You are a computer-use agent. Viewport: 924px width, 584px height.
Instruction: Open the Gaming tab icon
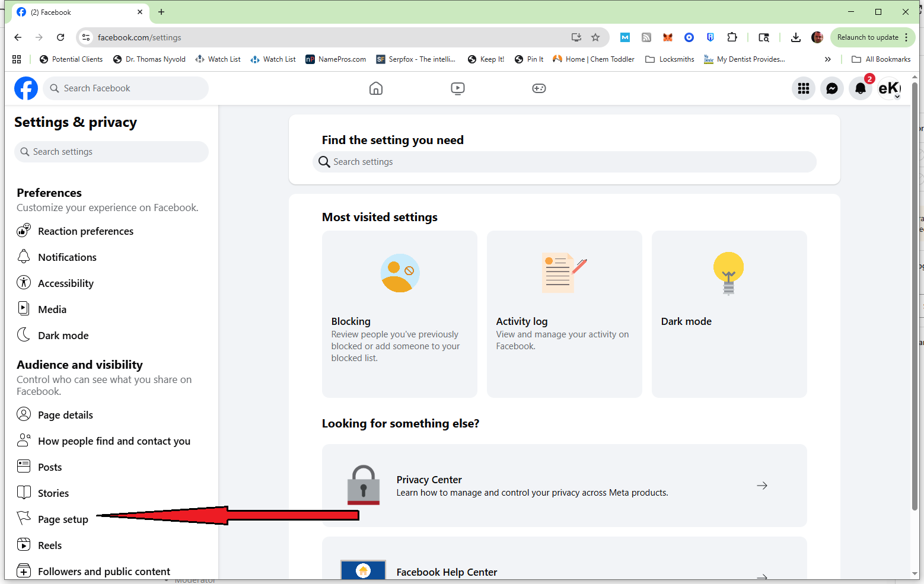click(x=539, y=88)
